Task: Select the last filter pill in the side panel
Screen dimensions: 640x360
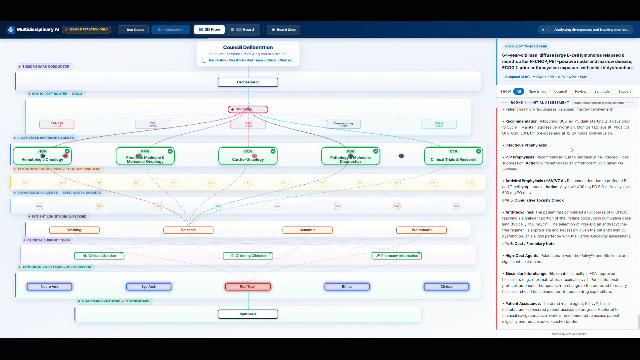Action: coord(624,92)
